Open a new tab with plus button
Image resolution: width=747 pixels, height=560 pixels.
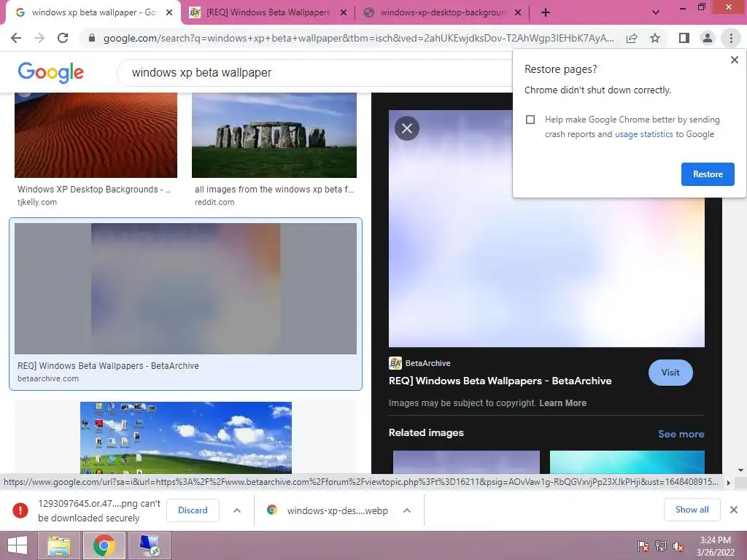[546, 12]
